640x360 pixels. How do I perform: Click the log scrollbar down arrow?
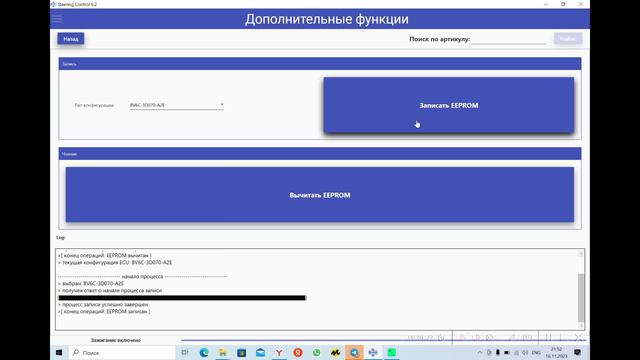point(581,326)
